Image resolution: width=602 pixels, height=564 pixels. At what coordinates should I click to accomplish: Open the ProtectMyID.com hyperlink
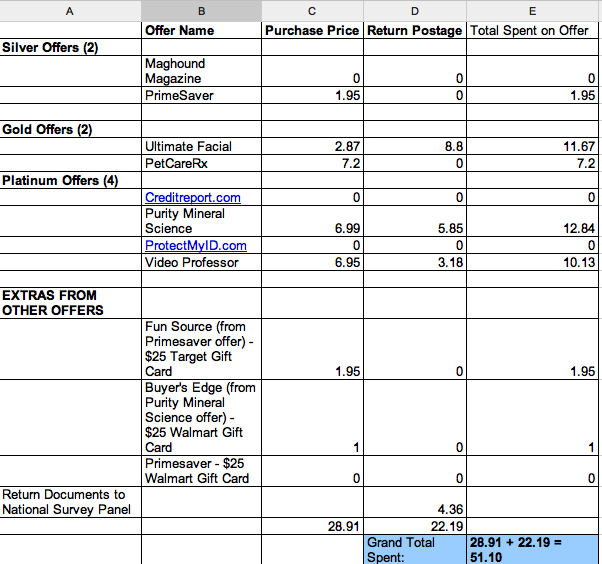195,245
